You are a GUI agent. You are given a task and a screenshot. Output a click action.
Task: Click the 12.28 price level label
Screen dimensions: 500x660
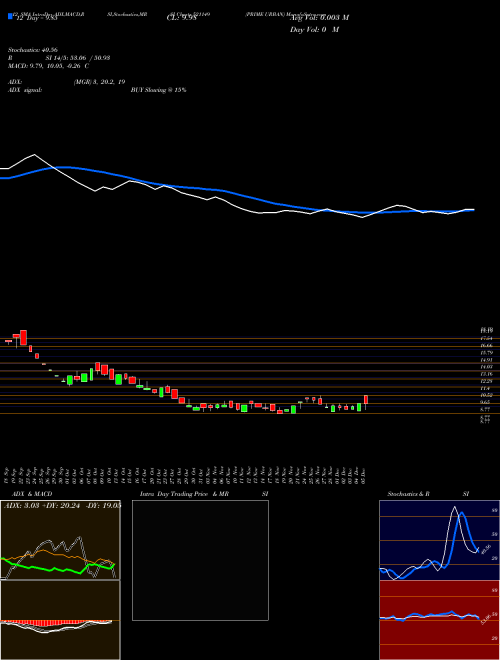point(486,381)
